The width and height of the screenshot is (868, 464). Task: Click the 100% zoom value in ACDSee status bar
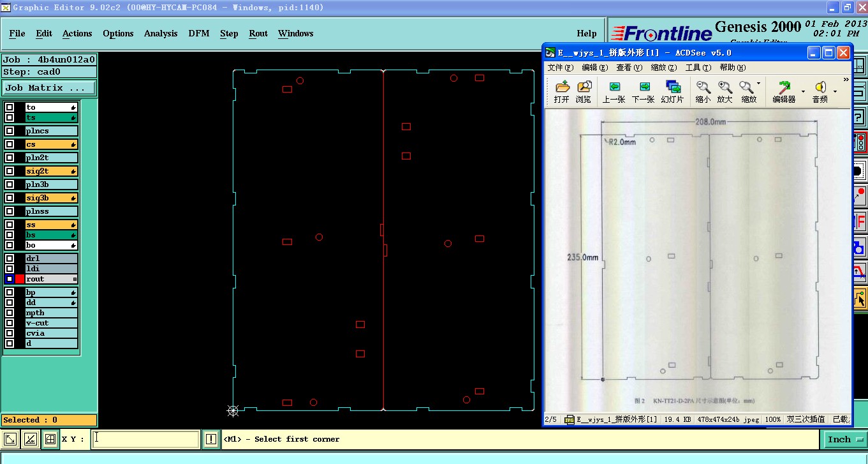coord(772,419)
